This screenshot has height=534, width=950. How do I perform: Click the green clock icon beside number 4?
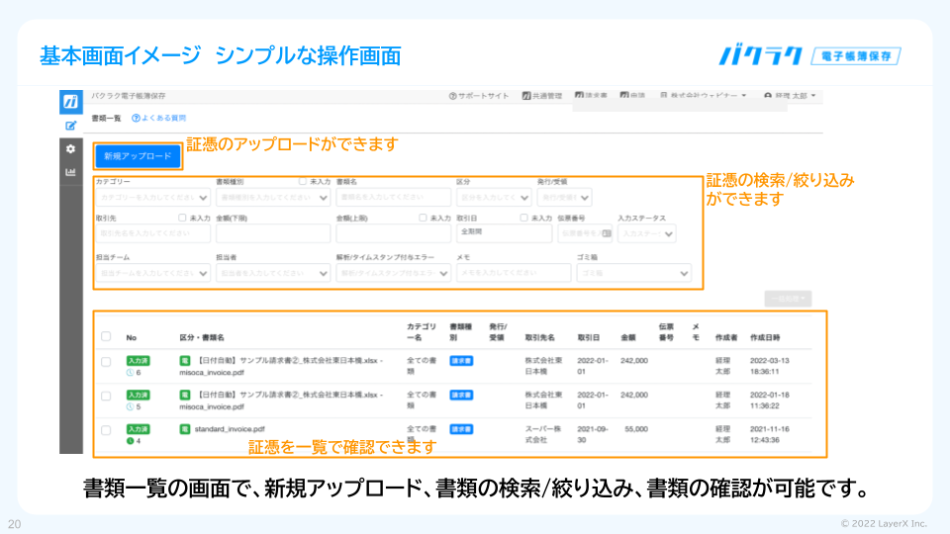(x=130, y=441)
